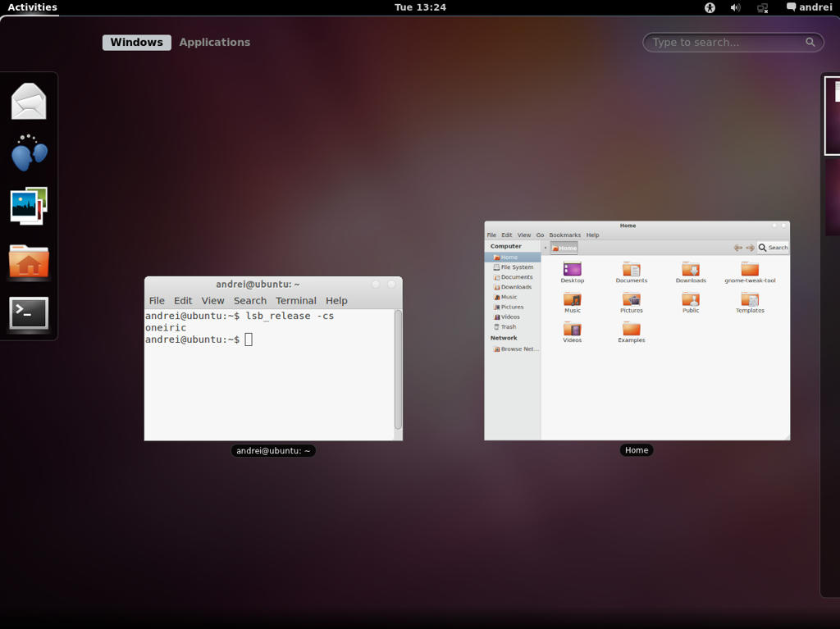Select Downloads in the sidebar

tap(513, 287)
